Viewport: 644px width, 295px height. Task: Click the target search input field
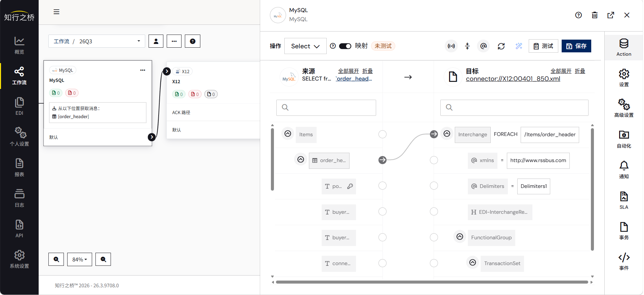514,108
